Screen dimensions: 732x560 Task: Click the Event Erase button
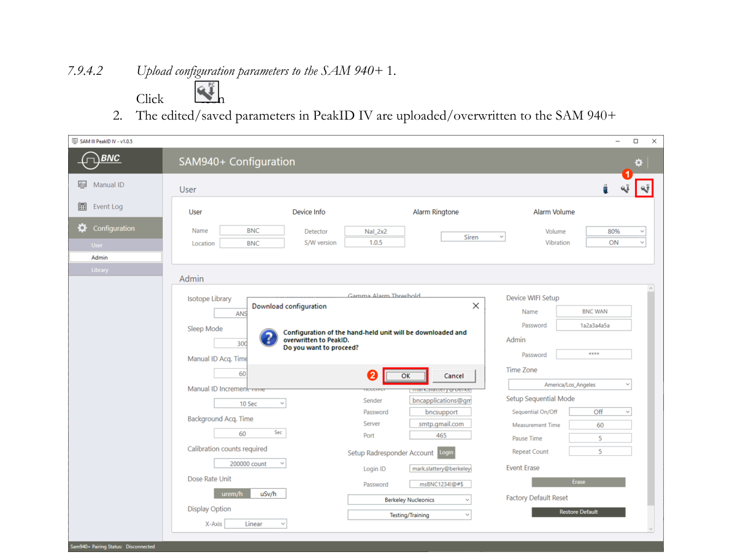(x=579, y=482)
